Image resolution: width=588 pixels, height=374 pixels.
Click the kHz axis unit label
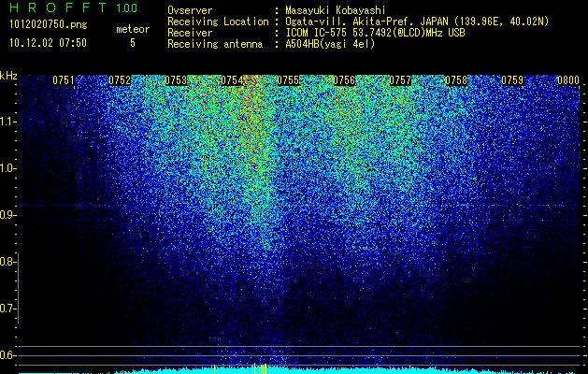(8, 76)
